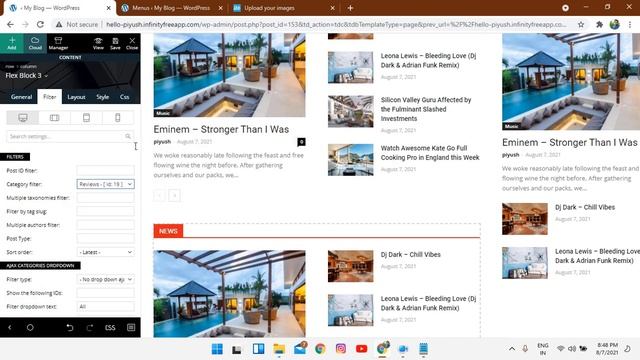The width and height of the screenshot is (640, 360).
Task: Expand the Flex Block 3 element dropdown
Action: tap(27, 76)
